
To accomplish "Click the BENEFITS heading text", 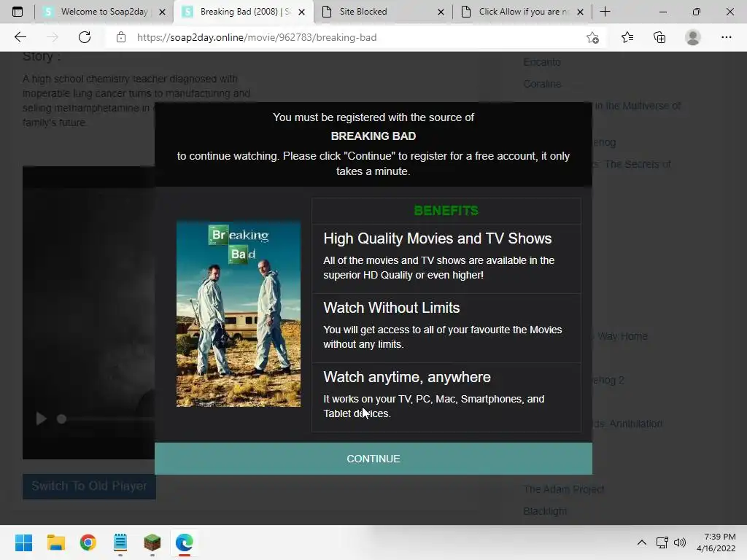I will pyautogui.click(x=446, y=211).
